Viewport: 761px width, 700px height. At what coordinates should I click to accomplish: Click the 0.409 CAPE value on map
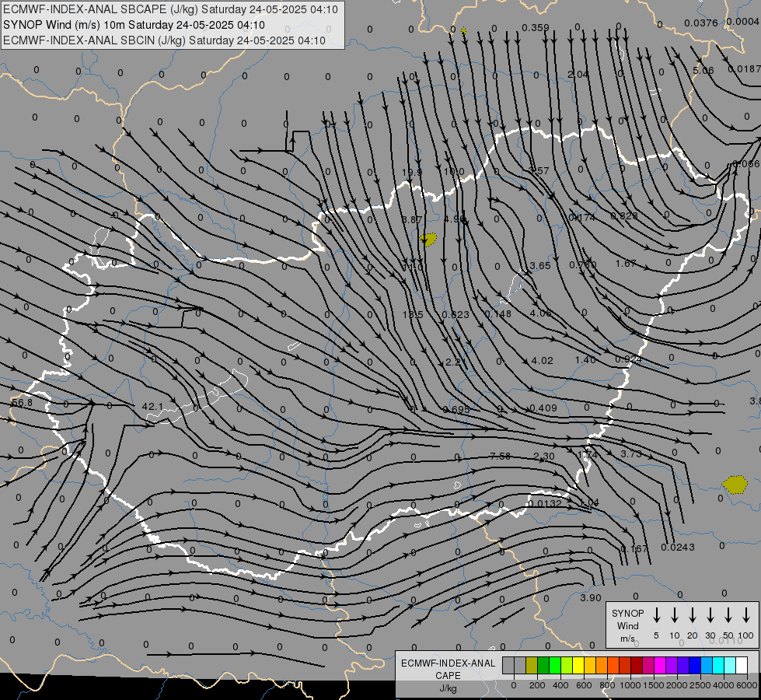[x=543, y=408]
